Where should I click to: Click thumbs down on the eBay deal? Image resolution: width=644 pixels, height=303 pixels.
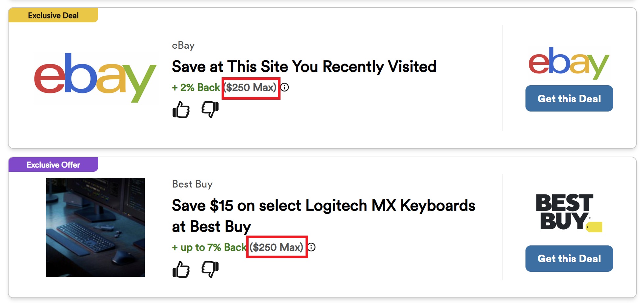[210, 110]
